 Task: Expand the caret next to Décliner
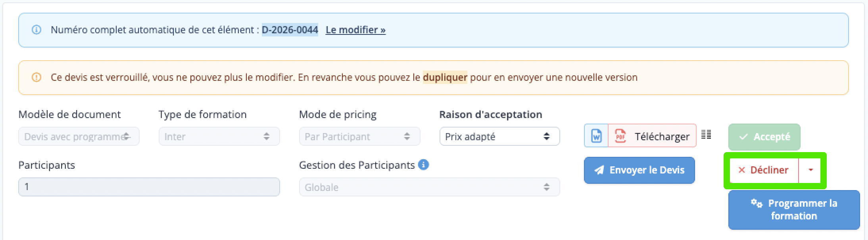point(810,170)
